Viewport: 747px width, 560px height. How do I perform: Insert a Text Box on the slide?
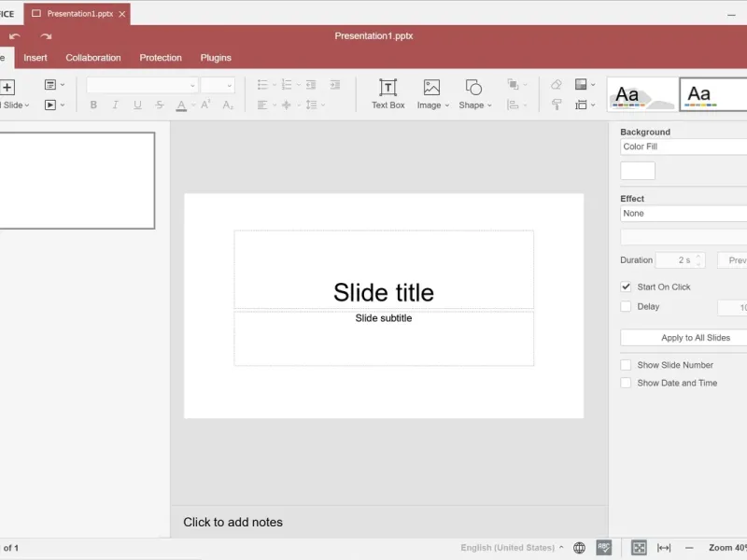pos(388,93)
